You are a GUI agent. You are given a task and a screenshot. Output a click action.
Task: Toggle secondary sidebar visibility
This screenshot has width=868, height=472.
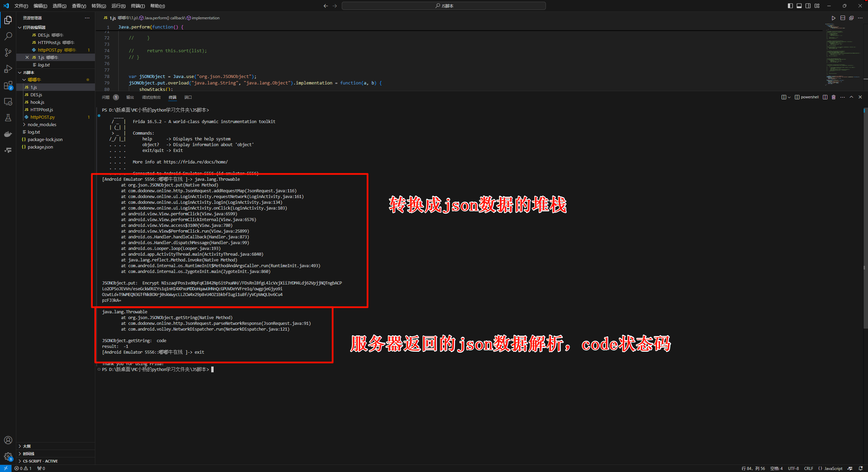(808, 6)
